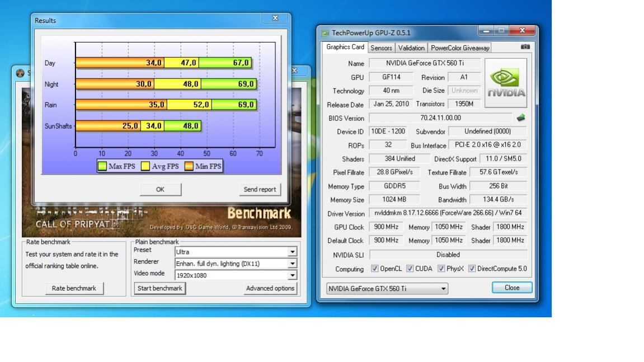Switch to the Sensors tab
Screen dimensions: 644x362
pos(381,48)
